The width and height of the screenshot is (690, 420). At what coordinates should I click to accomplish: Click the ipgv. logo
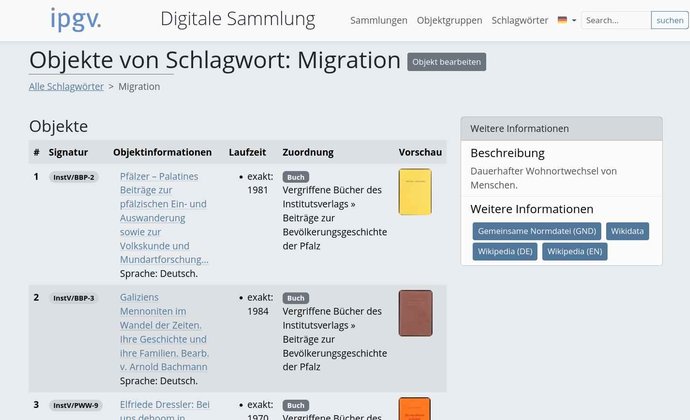click(x=75, y=19)
